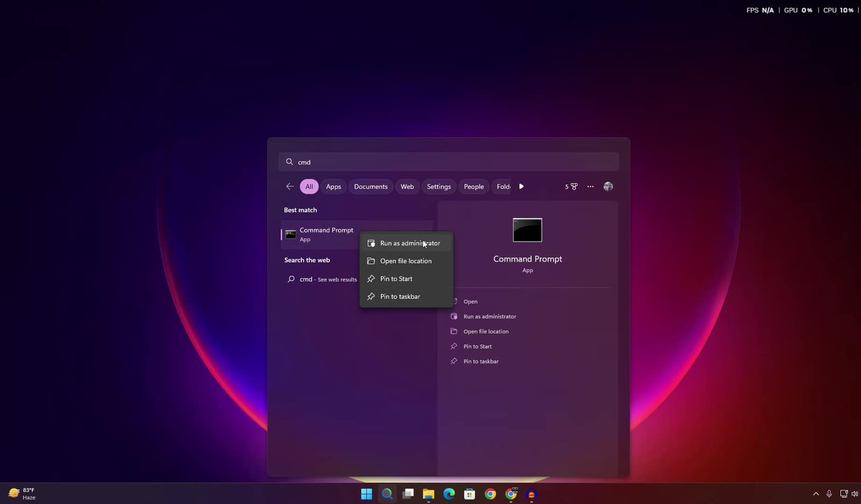861x504 pixels.
Task: Click the cmd search input field
Action: tap(448, 162)
